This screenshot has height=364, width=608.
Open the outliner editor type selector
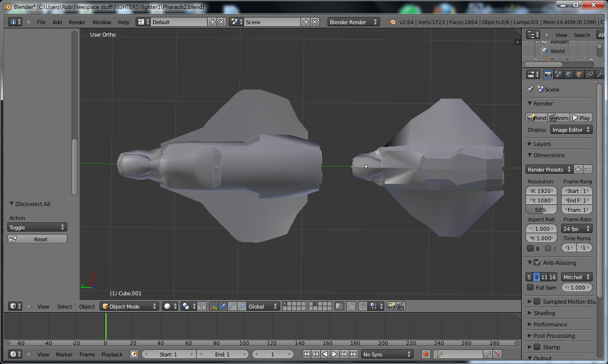tap(533, 35)
